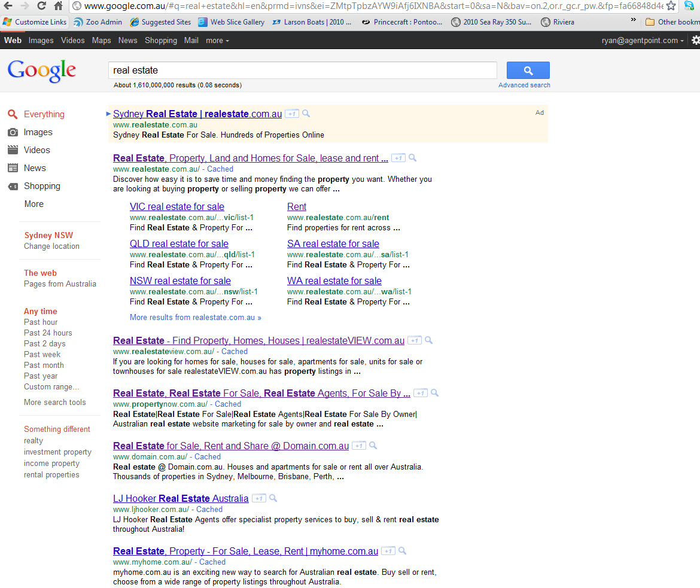This screenshot has width=700, height=588.
Task: Select Images in left sidebar filter
Action: click(38, 132)
